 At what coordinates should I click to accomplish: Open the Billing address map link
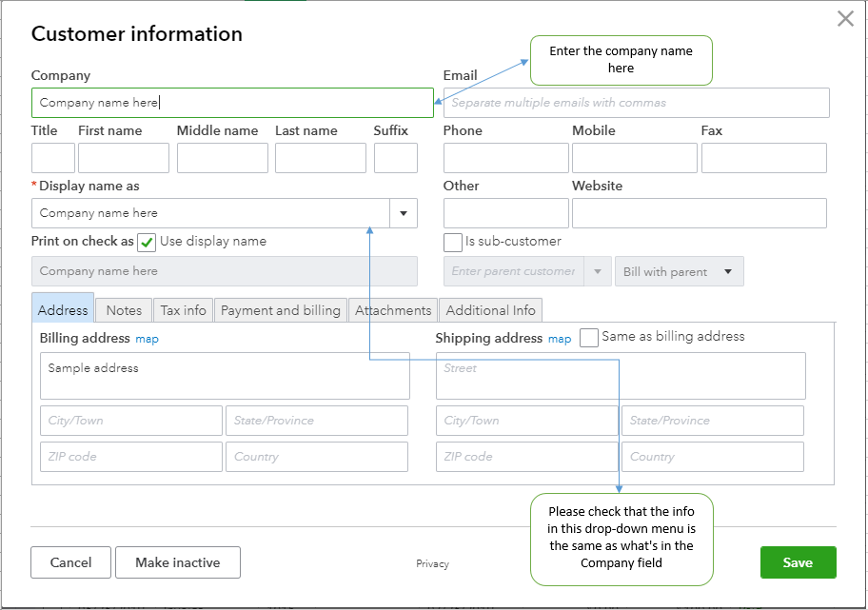(147, 339)
